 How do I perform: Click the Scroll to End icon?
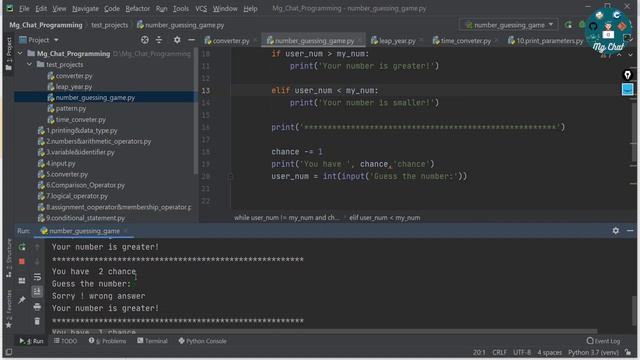click(x=37, y=291)
